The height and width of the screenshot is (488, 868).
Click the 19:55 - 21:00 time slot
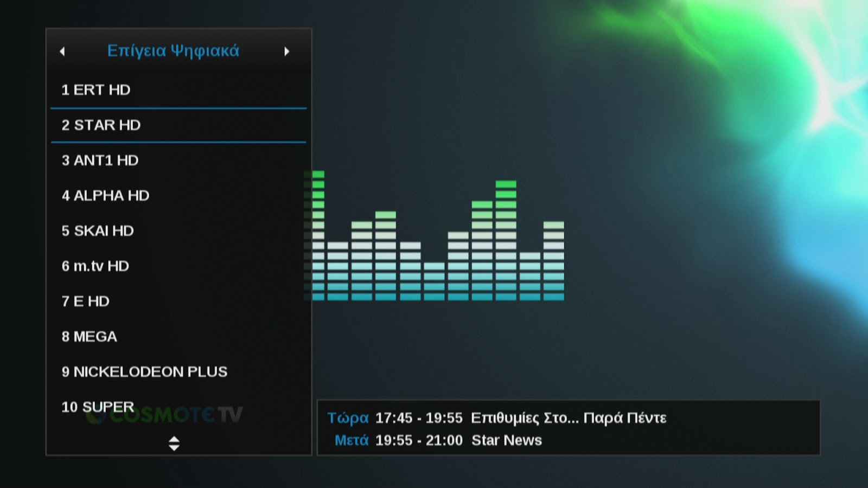pos(419,440)
